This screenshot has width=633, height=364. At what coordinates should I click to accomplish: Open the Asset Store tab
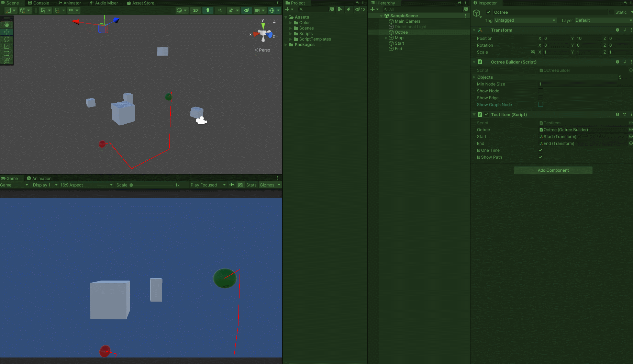(141, 3)
